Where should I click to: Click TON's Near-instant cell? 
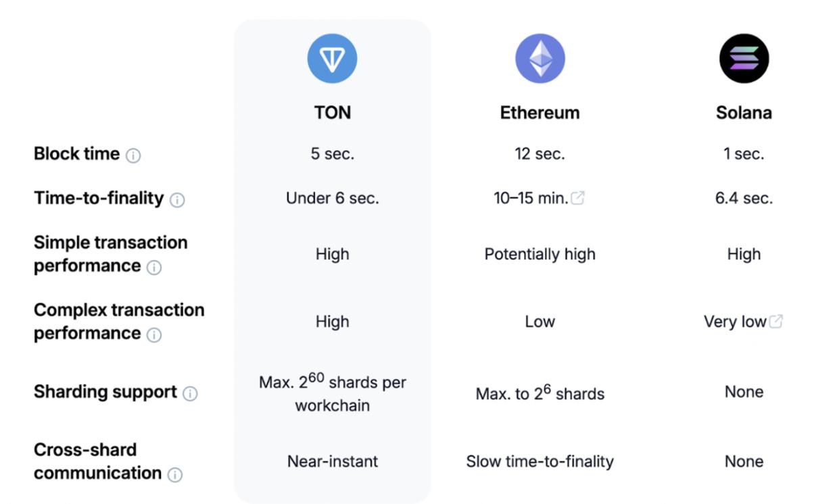[332, 461]
